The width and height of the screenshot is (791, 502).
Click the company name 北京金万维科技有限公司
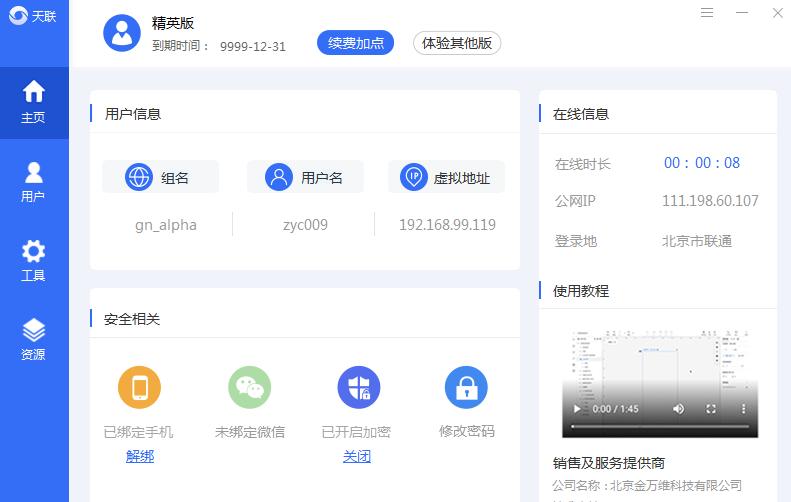(676, 485)
